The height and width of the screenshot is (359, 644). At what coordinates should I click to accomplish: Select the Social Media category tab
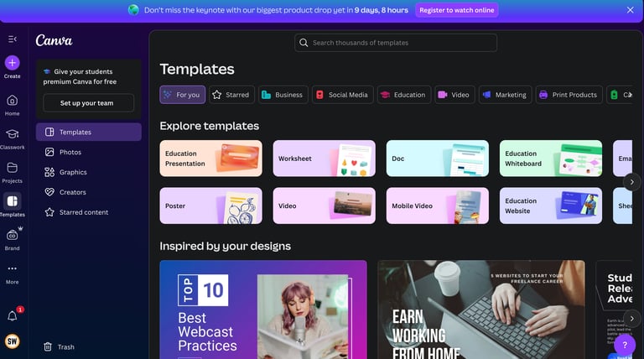[342, 95]
